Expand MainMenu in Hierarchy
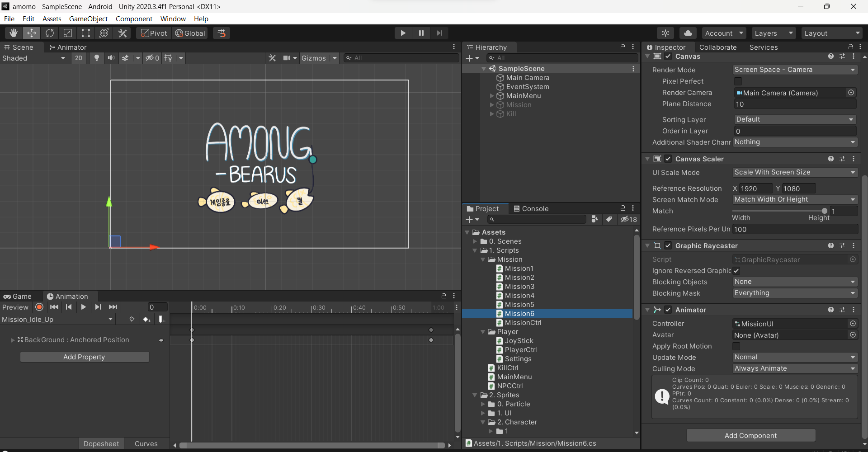 492,96
